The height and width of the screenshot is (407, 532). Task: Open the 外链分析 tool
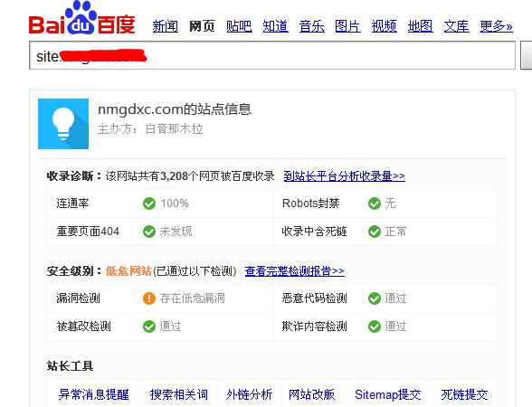[x=250, y=394]
